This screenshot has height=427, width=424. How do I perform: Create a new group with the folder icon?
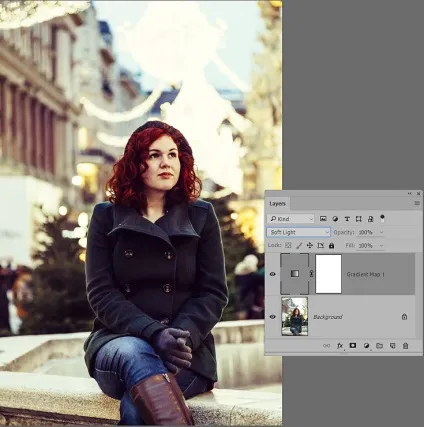(379, 346)
